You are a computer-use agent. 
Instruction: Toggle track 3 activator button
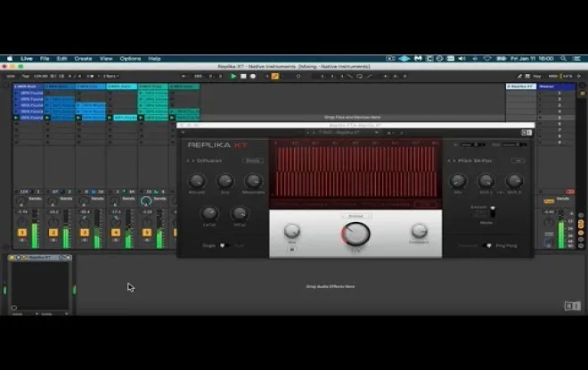click(x=85, y=233)
